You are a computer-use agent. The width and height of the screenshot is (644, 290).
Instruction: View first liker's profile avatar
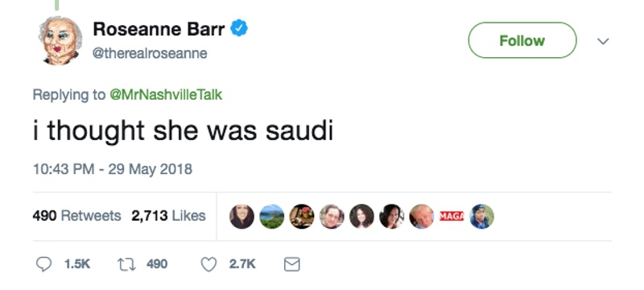[x=242, y=216]
